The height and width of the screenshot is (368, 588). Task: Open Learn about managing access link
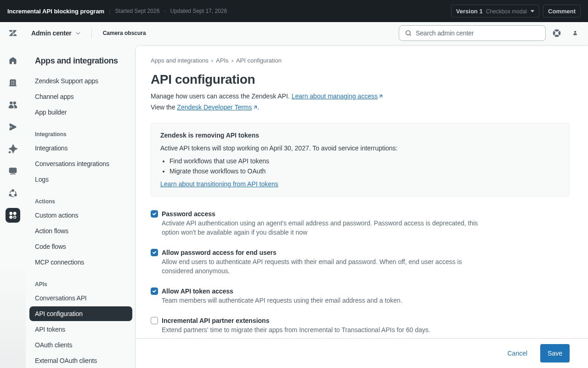click(x=337, y=96)
